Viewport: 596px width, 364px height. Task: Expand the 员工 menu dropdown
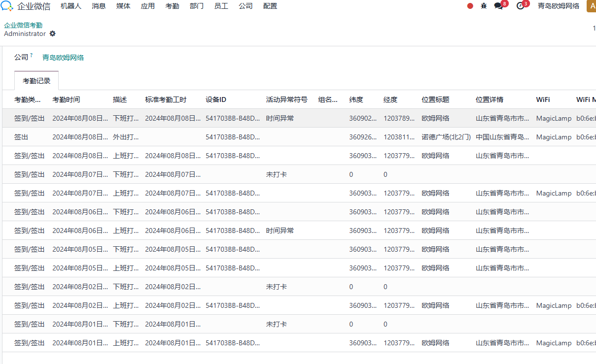pos(221,6)
